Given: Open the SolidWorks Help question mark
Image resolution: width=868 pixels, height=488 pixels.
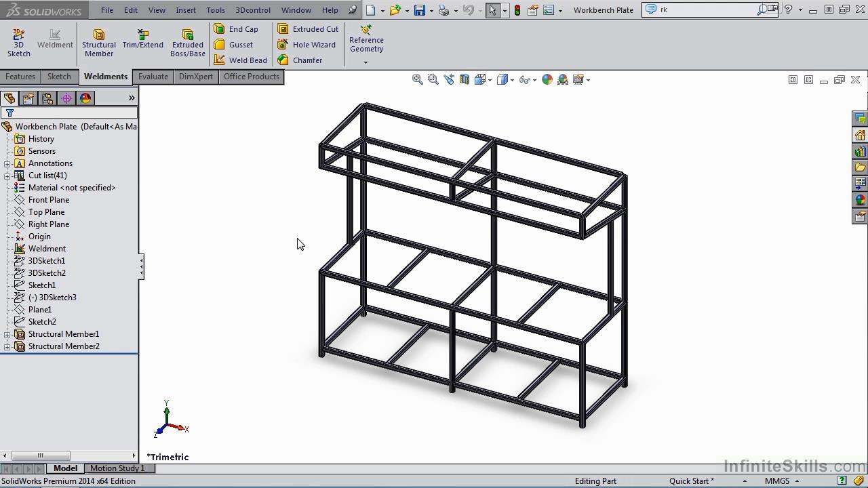Looking at the screenshot, I should click(x=788, y=9).
